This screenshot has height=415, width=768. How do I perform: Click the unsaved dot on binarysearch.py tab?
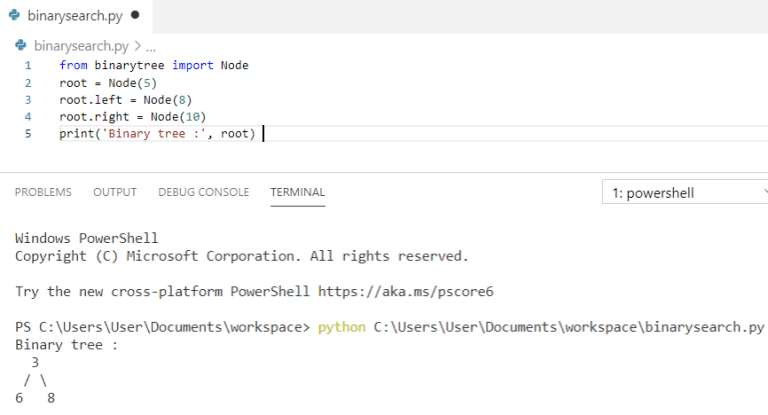135,15
